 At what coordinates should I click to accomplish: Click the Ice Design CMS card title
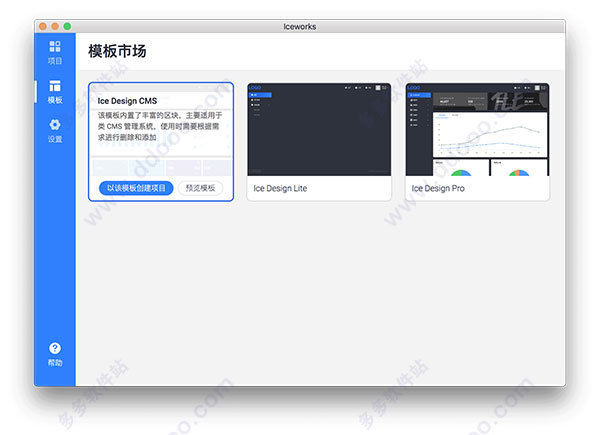click(x=127, y=101)
